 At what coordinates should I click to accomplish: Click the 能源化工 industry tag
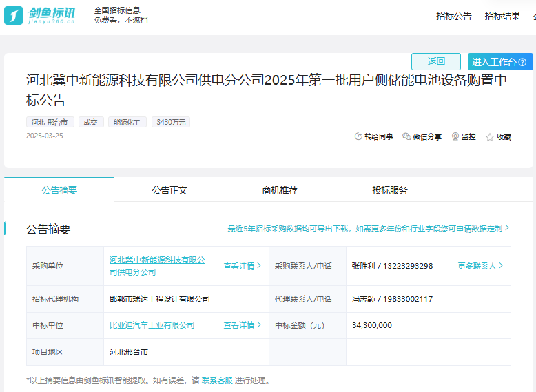click(125, 122)
